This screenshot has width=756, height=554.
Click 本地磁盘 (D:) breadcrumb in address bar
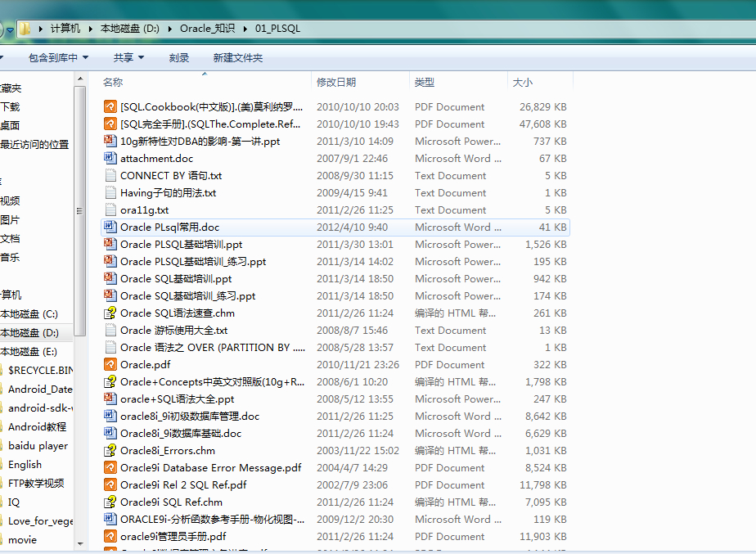[130, 29]
